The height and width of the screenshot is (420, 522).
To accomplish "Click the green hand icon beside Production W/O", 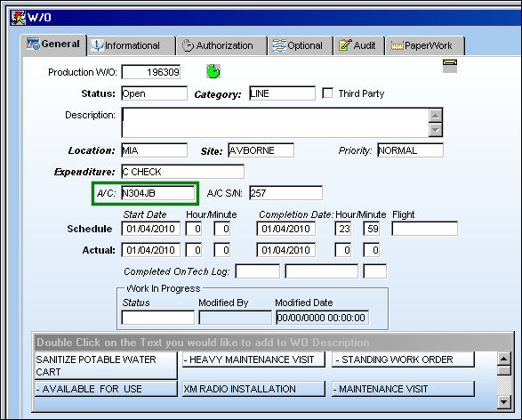I will tap(213, 71).
